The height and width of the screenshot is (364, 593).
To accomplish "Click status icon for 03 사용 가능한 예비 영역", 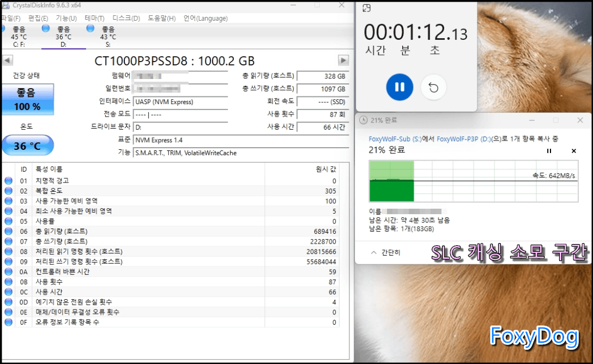I will point(8,201).
